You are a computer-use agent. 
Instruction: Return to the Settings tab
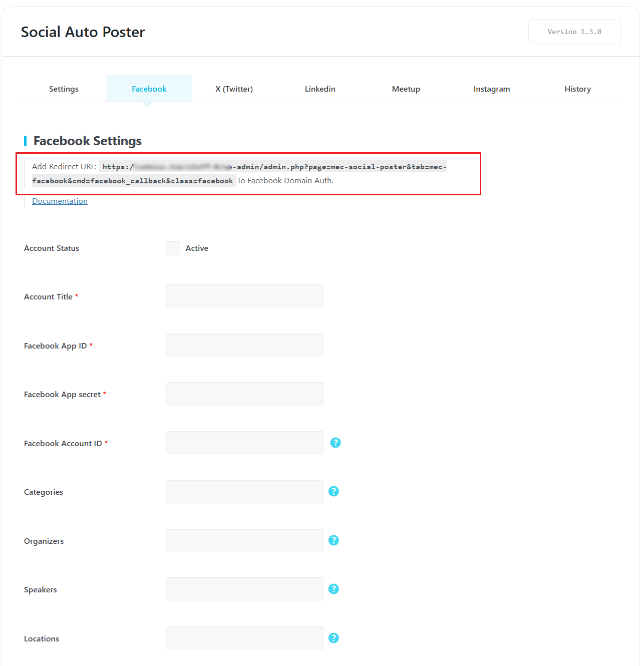(64, 89)
